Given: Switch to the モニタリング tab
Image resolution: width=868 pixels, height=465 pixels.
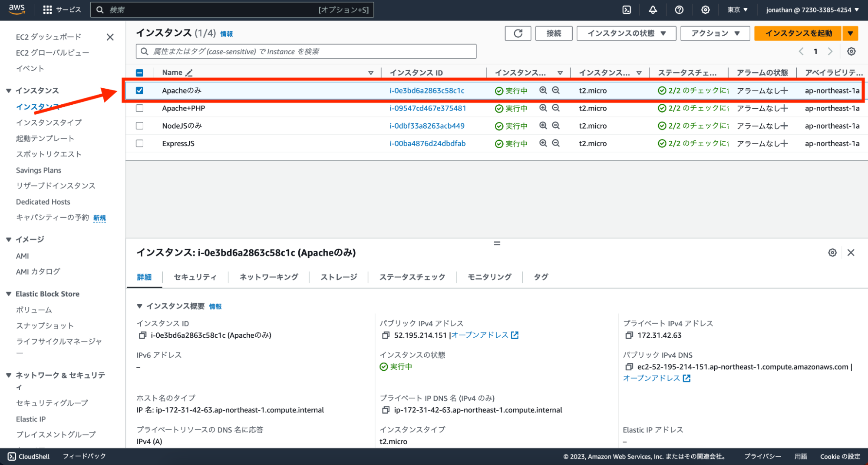Looking at the screenshot, I should [489, 277].
